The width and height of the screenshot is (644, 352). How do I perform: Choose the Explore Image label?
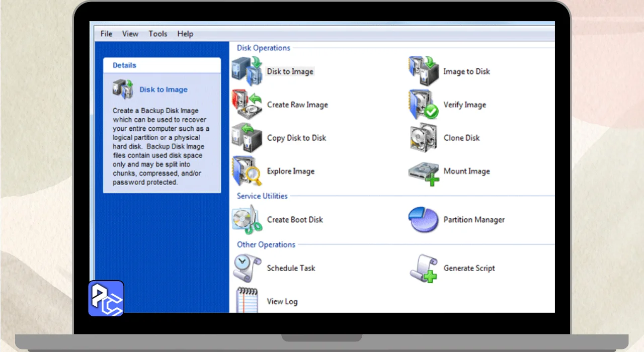pyautogui.click(x=290, y=171)
